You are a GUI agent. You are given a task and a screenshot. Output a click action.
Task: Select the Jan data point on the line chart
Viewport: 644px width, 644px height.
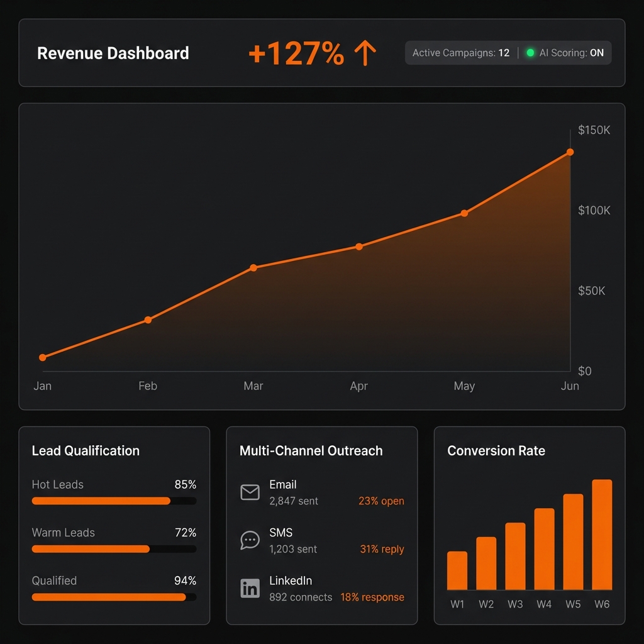click(43, 357)
